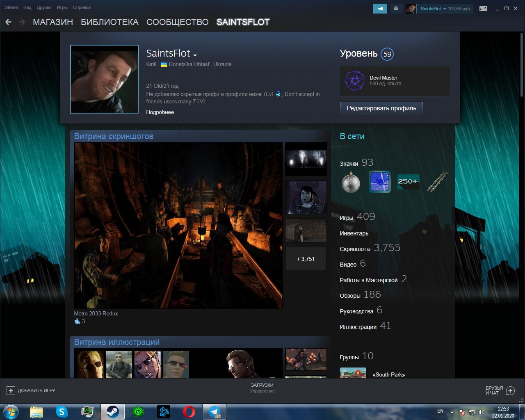
Task: Open the inbox envelope icon
Action: click(x=396, y=9)
